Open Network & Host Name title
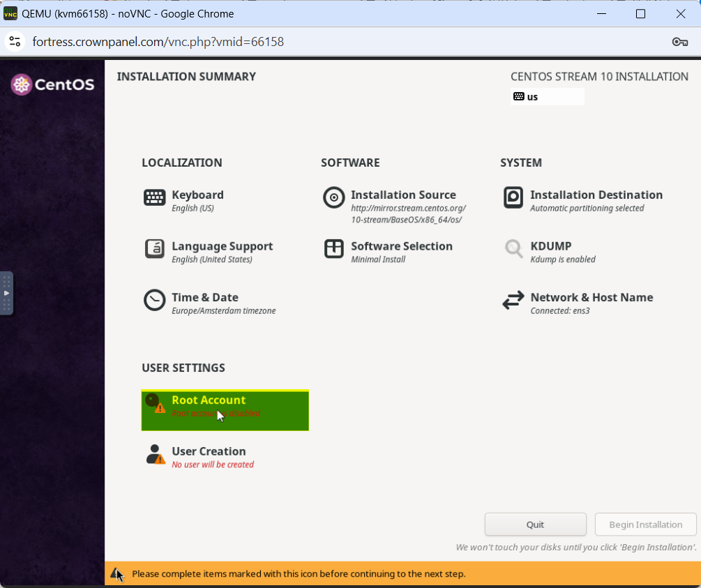701x588 pixels. [x=591, y=297]
